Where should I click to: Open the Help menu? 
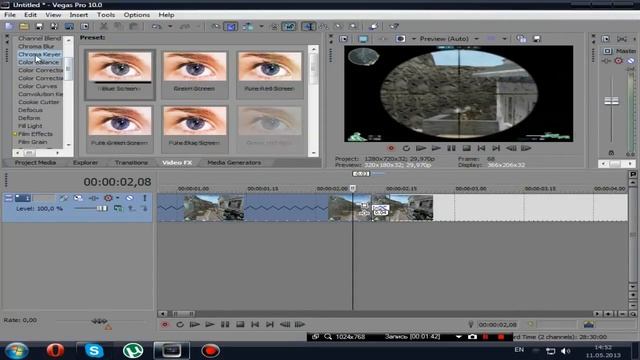tap(166, 15)
